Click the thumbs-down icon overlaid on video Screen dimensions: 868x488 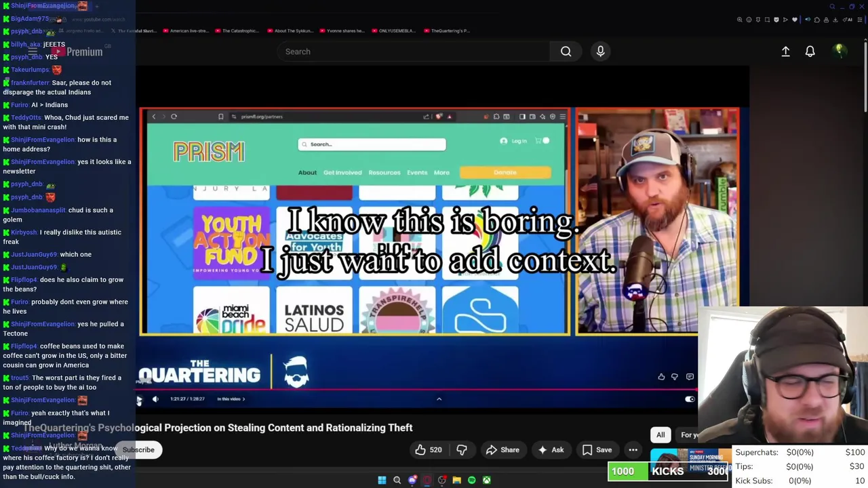pos(675,377)
